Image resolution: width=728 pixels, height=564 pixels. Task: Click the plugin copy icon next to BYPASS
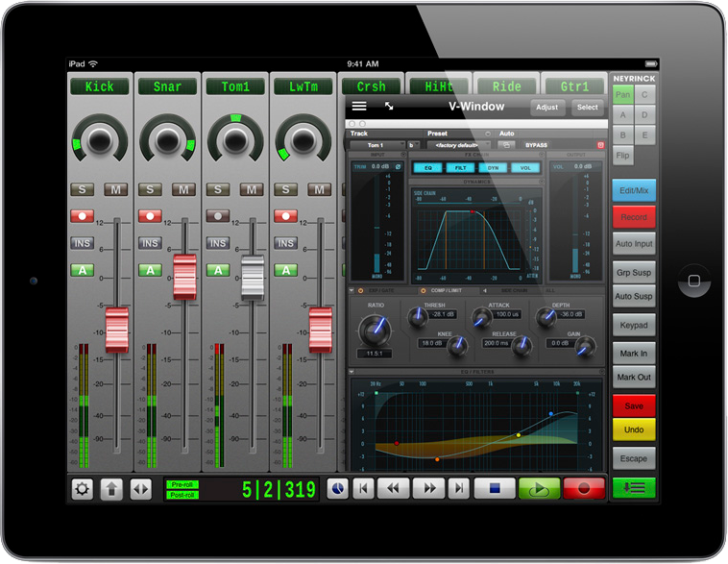(506, 145)
